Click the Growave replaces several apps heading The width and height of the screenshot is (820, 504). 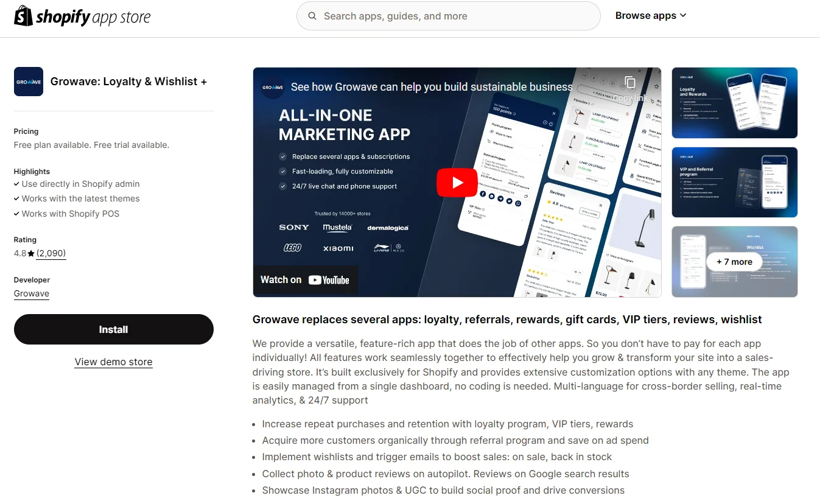pyautogui.click(x=507, y=320)
